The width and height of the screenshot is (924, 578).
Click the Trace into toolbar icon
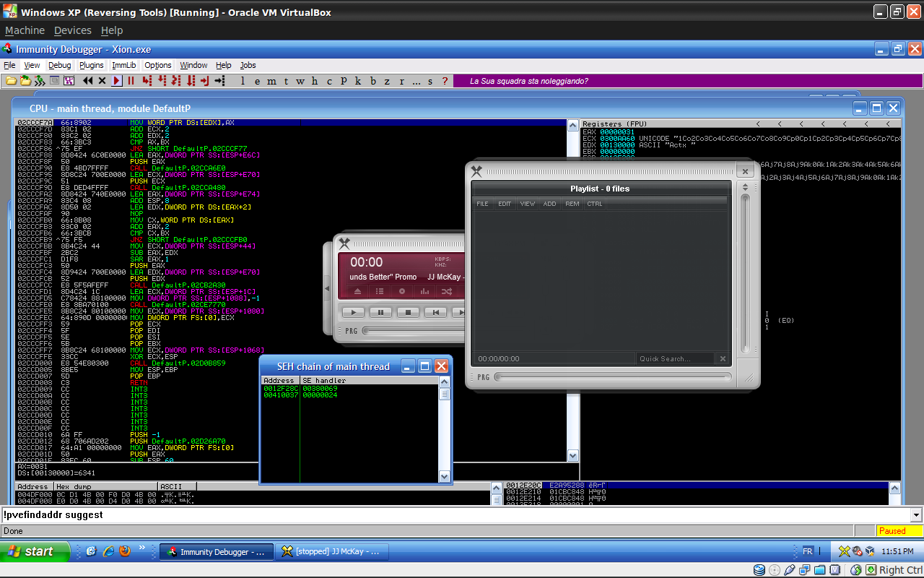point(176,81)
